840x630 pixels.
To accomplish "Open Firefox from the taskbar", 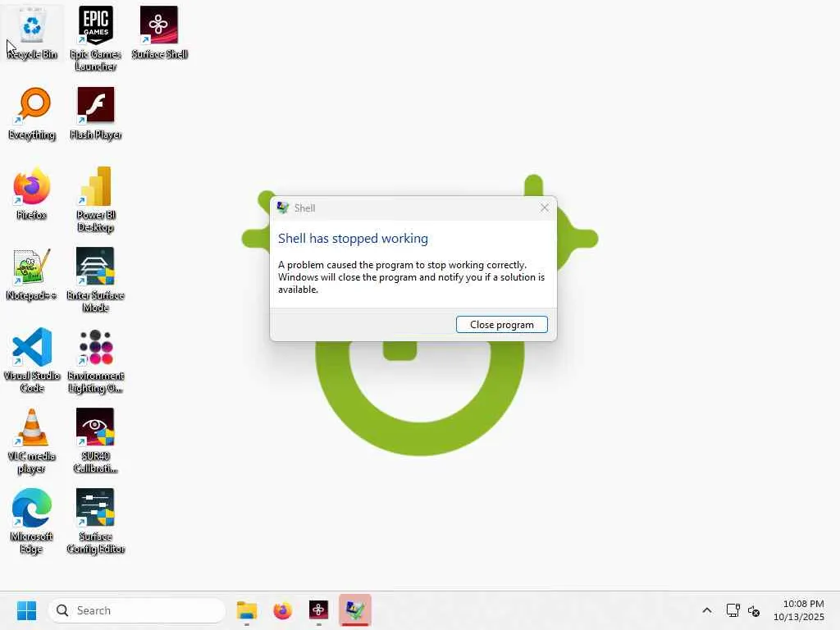I will click(x=283, y=610).
